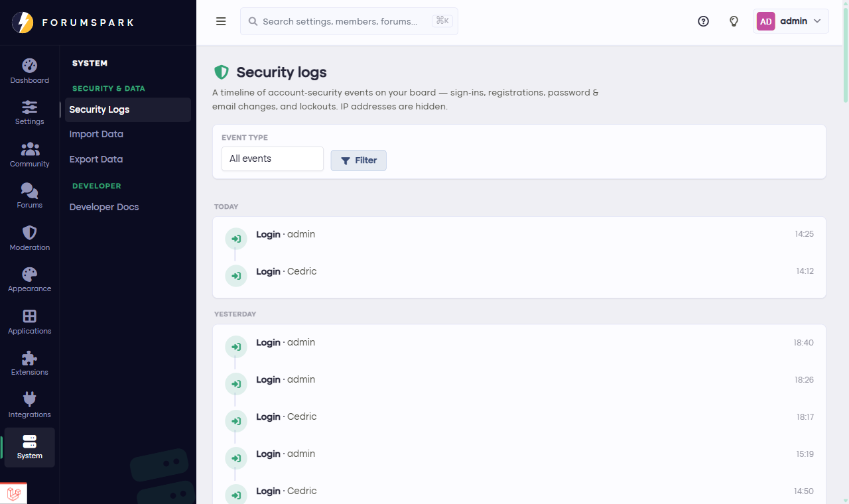Click login icon for today's admin 14:25 entry
Screen dimensions: 849x504
tap(236, 239)
